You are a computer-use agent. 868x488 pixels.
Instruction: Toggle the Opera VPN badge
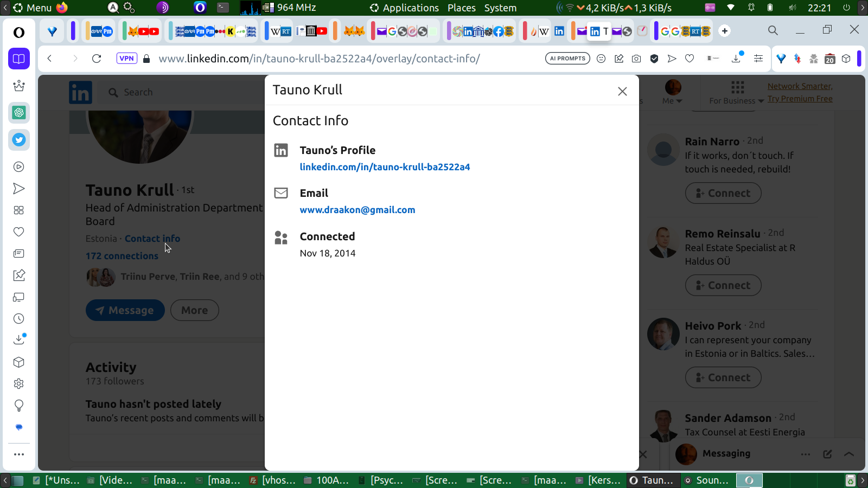[x=127, y=59]
